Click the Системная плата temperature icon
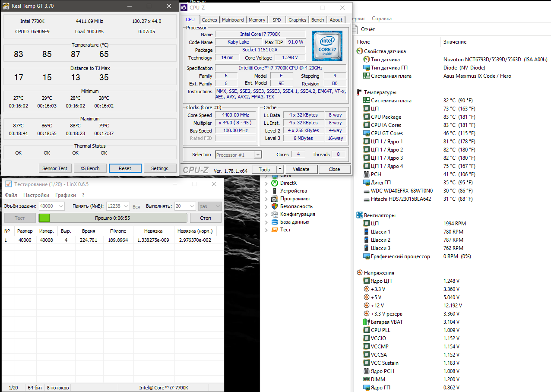 (367, 100)
